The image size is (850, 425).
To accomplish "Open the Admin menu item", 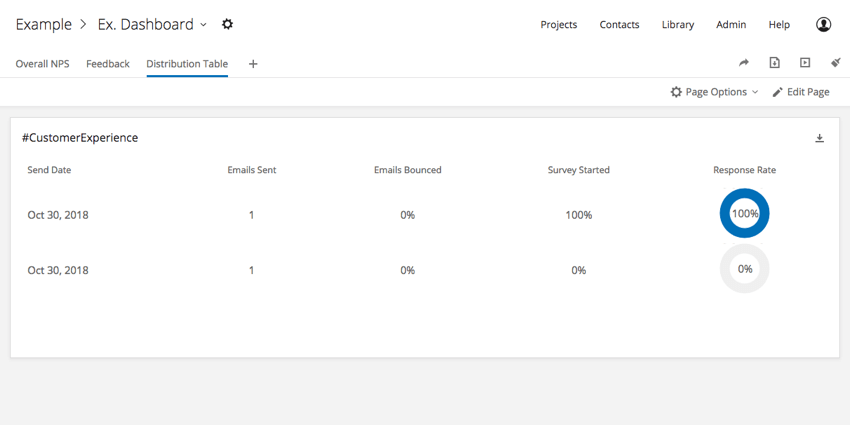I will click(x=731, y=25).
